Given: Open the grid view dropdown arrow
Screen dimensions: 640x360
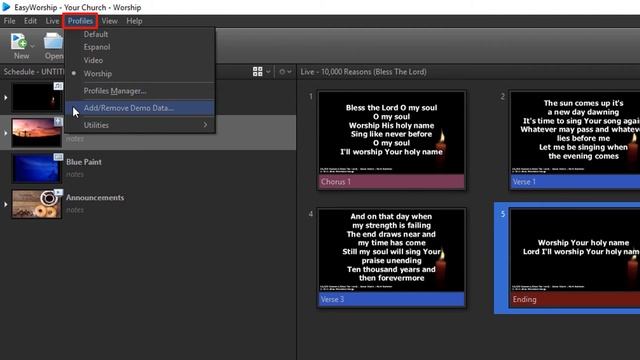Looking at the screenshot, I should (x=268, y=72).
